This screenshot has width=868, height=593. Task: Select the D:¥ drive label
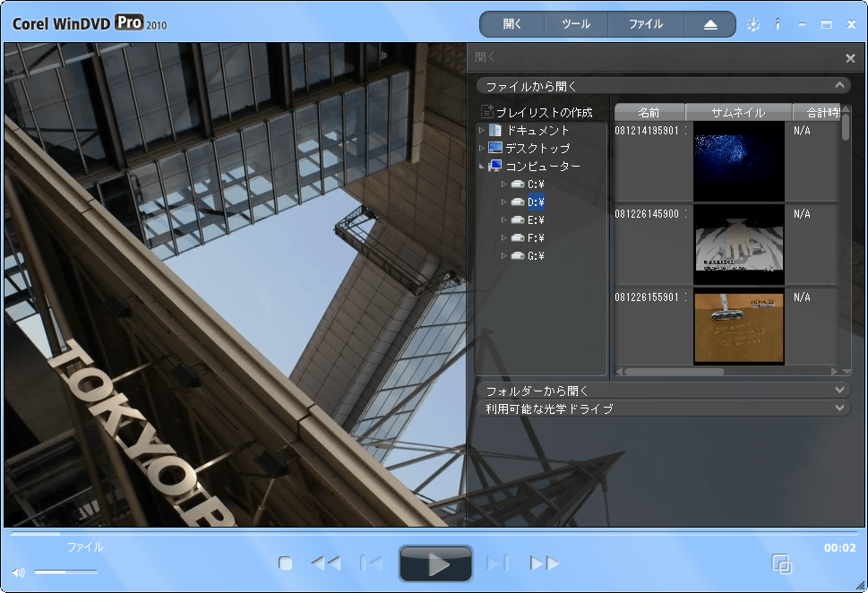(x=536, y=202)
